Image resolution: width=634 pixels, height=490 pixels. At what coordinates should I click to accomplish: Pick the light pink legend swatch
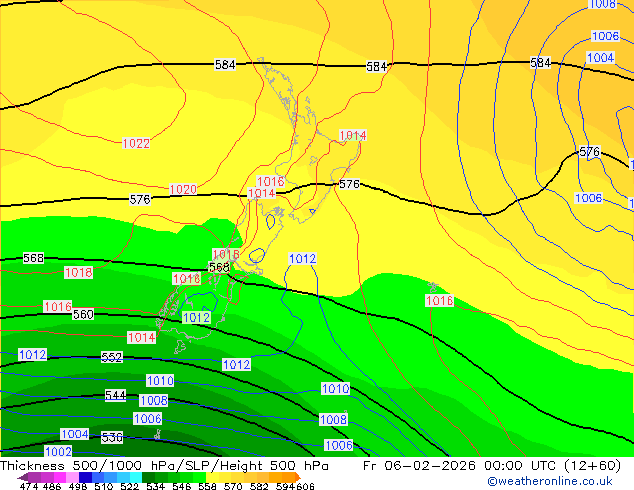point(72,477)
